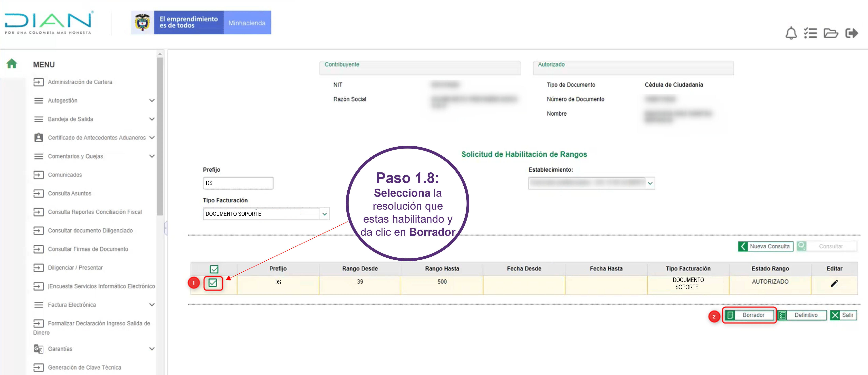The width and height of the screenshot is (868, 375).
Task: Click the Borrador button
Action: (x=749, y=315)
